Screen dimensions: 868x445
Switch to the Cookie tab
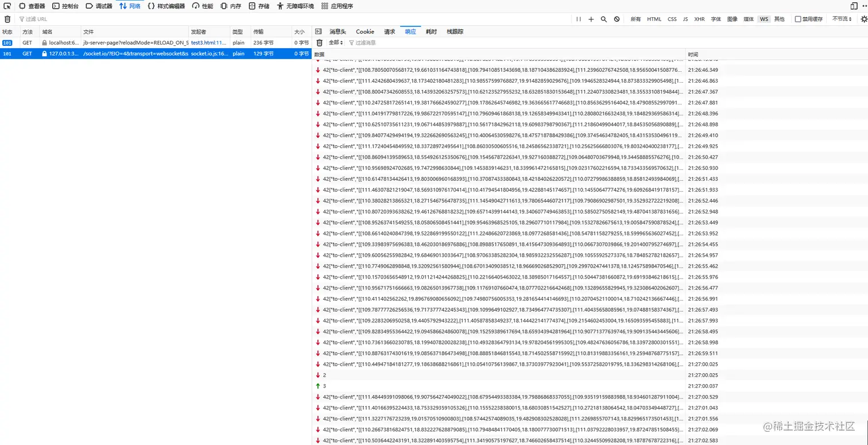(x=365, y=32)
